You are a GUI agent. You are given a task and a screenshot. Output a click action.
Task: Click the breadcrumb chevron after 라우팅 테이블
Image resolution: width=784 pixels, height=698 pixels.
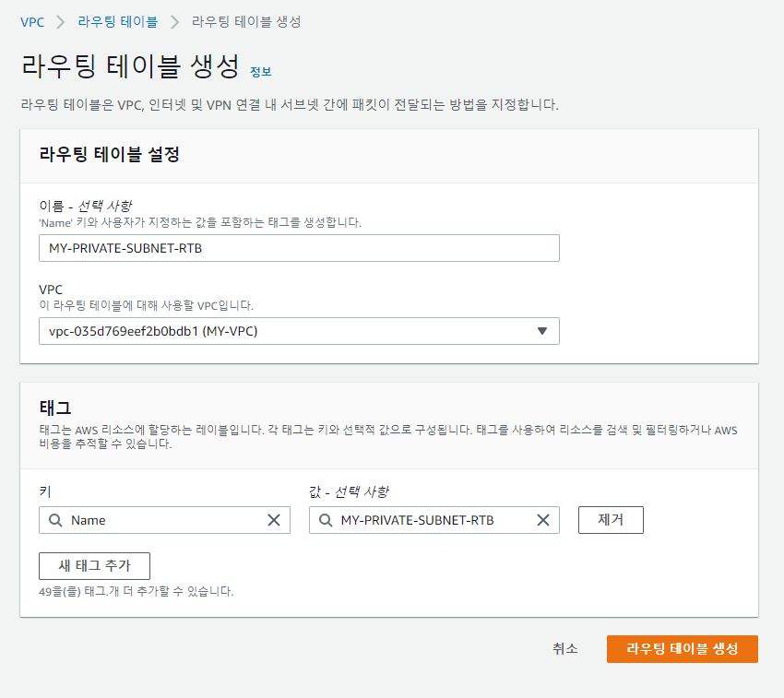174,22
